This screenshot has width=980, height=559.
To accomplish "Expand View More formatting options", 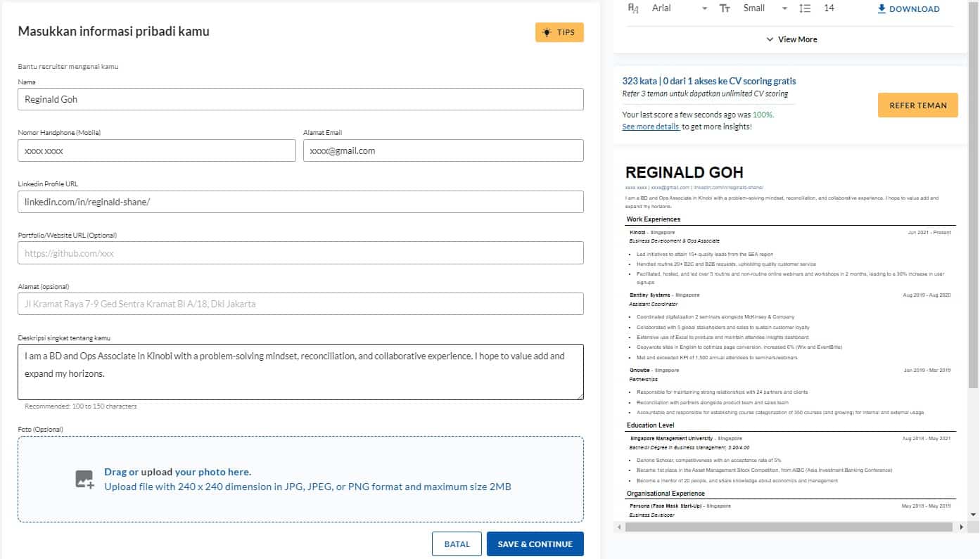I will coord(791,39).
